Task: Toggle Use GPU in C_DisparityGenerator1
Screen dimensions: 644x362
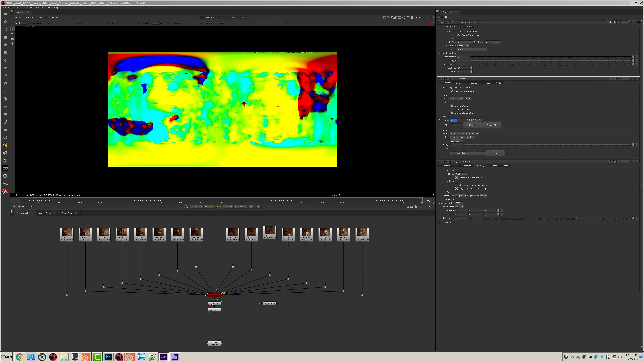Action: pyautogui.click(x=458, y=35)
